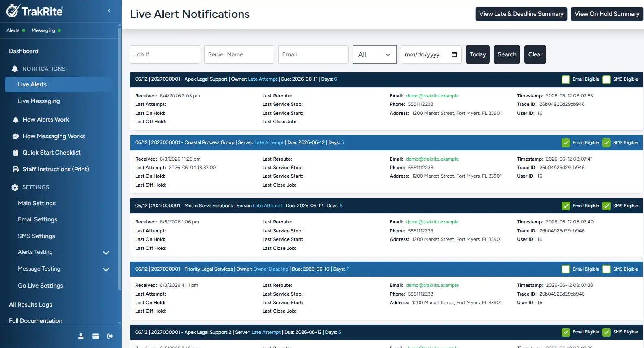This screenshot has height=348, width=644.
Task: Open SMS Settings
Action: click(36, 236)
